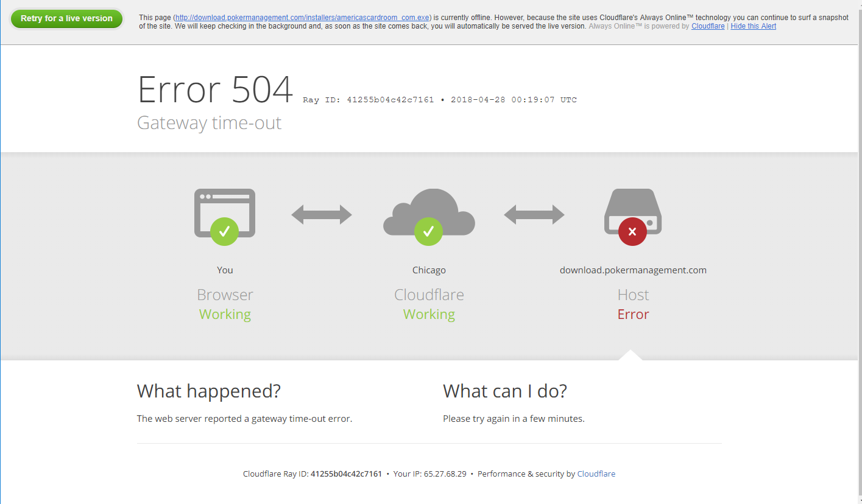Image resolution: width=862 pixels, height=504 pixels.
Task: Click the What happened? heading
Action: coord(209,391)
